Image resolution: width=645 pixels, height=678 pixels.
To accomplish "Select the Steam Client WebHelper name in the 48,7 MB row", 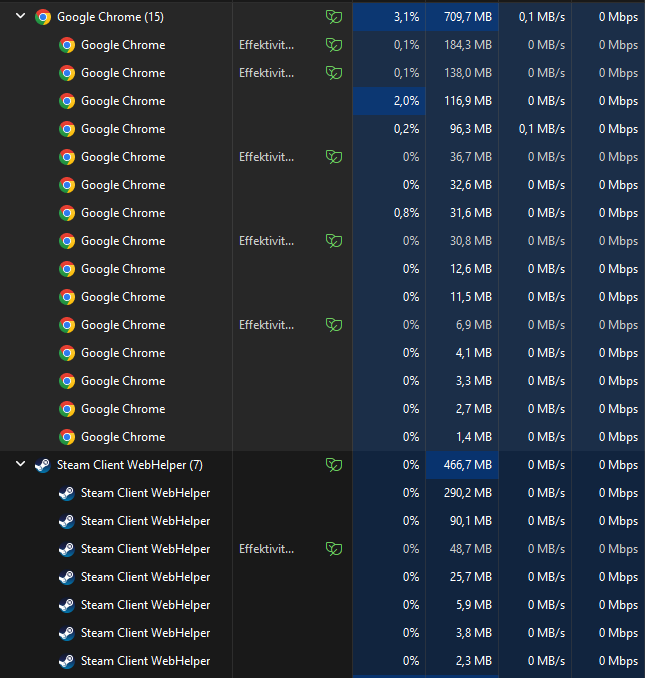I will click(146, 549).
